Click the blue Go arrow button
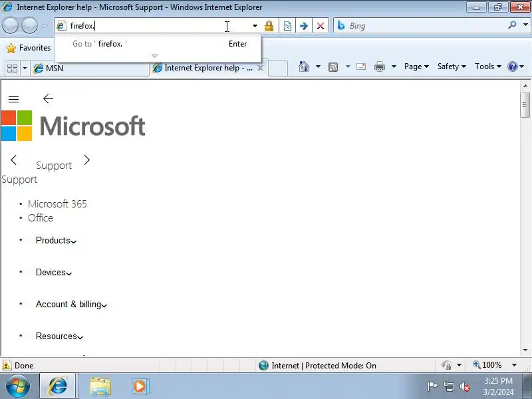Screen dimensions: 532x399 click(304, 26)
